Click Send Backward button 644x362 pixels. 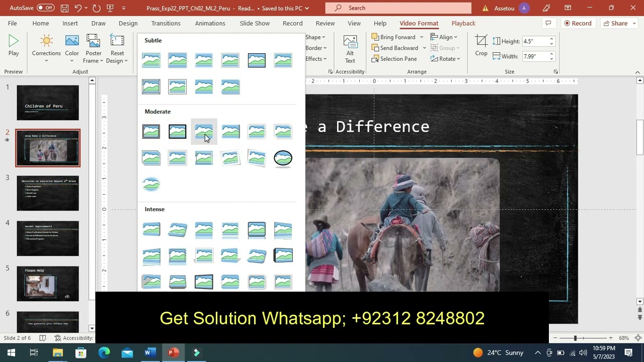pos(395,48)
